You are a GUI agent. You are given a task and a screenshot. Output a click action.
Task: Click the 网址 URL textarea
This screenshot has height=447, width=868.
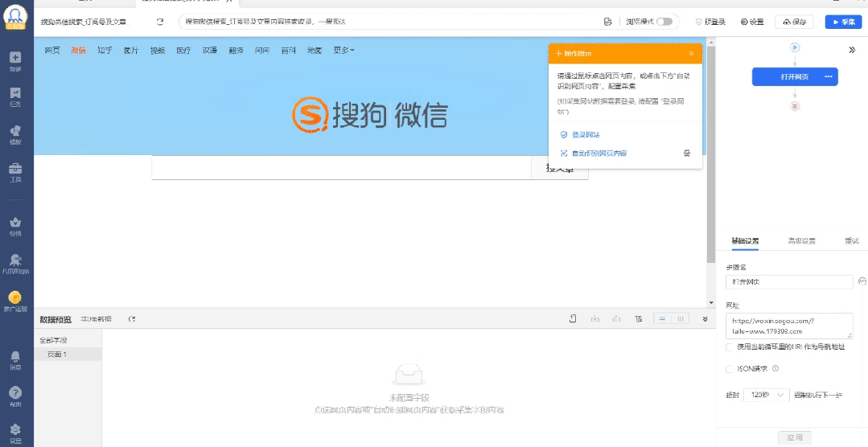click(x=789, y=326)
